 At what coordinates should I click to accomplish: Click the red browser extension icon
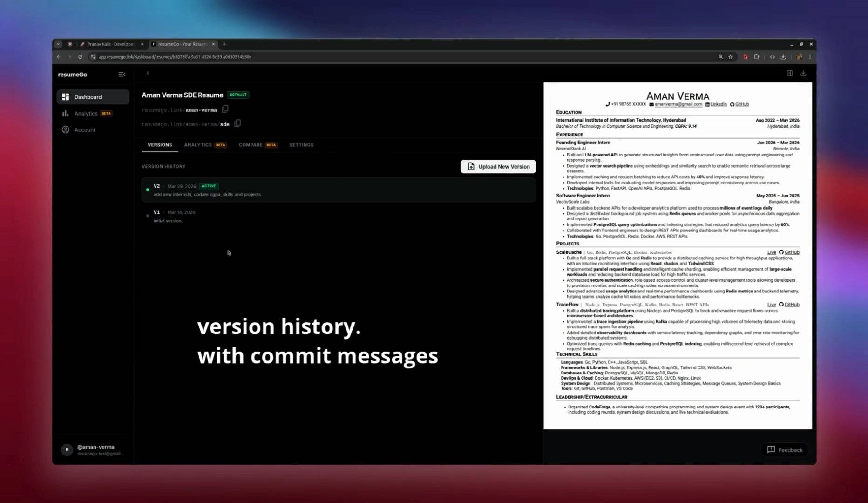point(746,57)
